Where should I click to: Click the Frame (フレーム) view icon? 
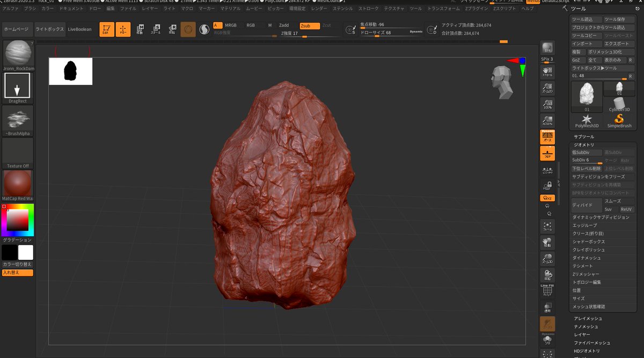547,226
